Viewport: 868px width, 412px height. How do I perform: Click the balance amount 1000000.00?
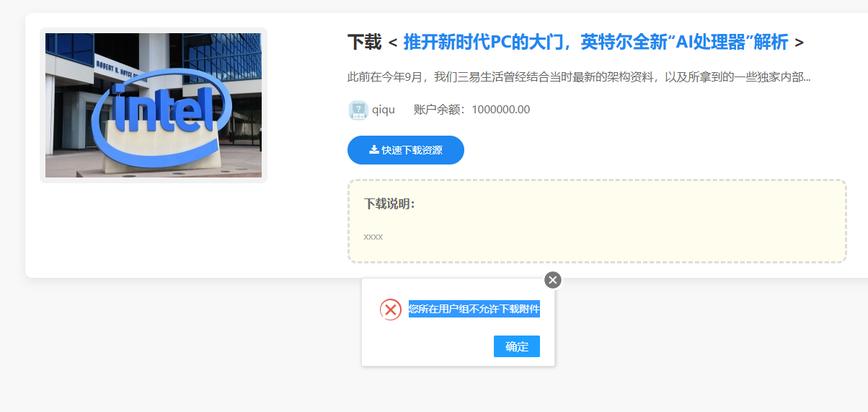501,110
